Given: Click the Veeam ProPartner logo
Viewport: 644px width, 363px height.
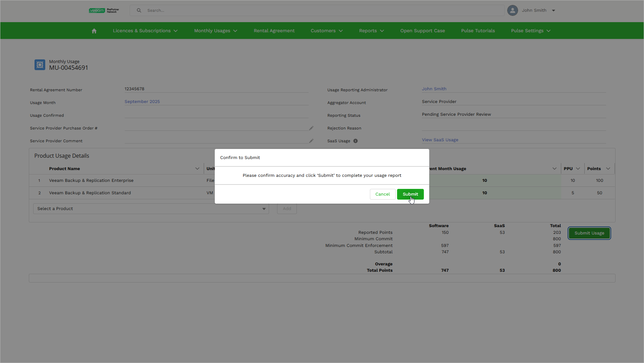Looking at the screenshot, I should [x=104, y=10].
